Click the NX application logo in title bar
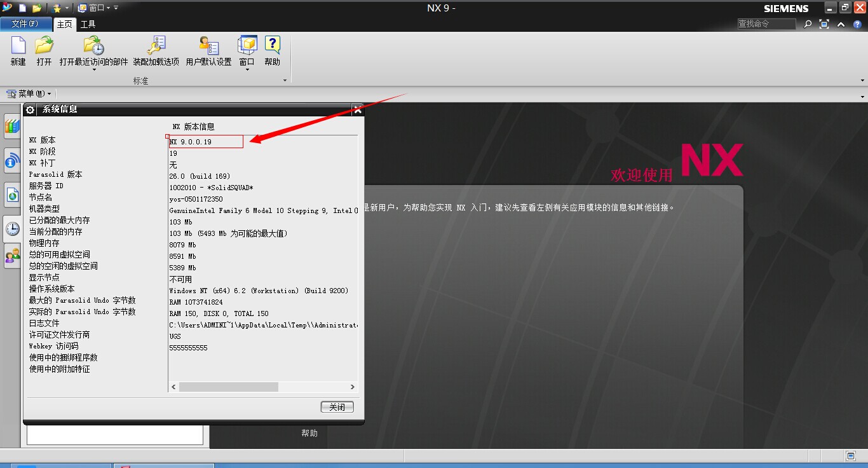Viewport: 868px width, 468px height. 7,8
